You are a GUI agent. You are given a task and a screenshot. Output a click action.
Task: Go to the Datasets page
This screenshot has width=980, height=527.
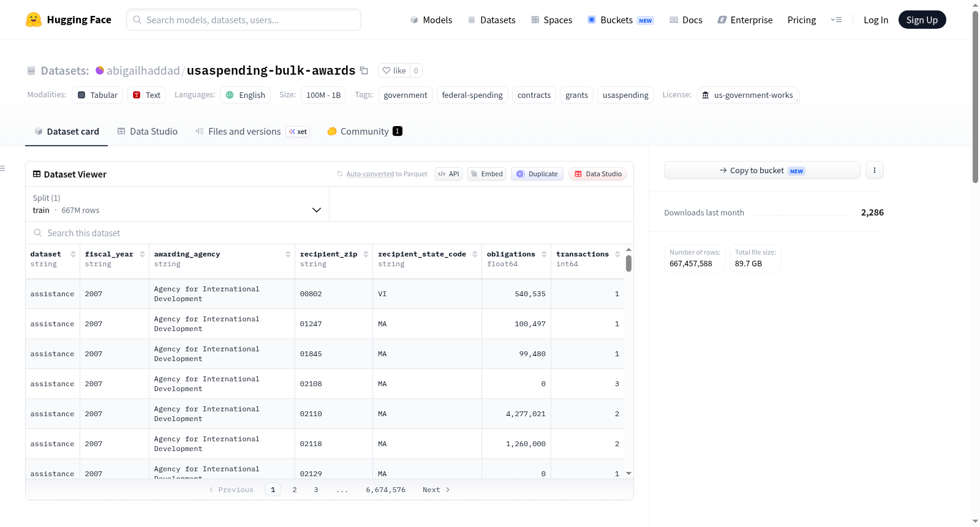491,20
